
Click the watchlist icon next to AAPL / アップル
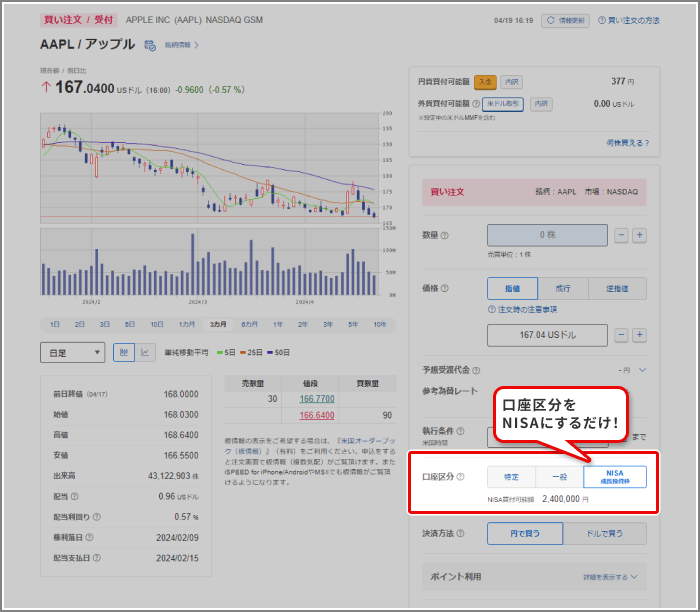pos(150,45)
